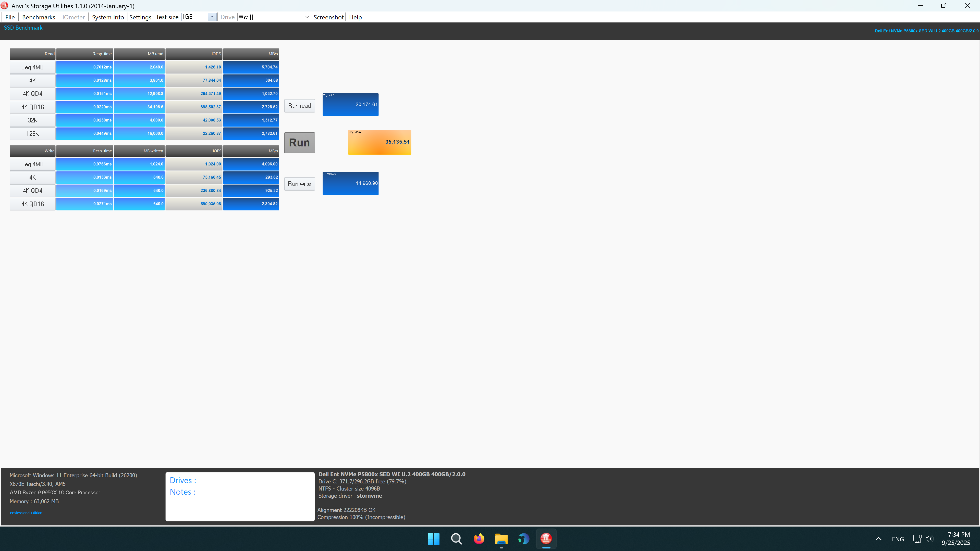Open the Benchmarks menu
The image size is (980, 551).
pyautogui.click(x=39, y=17)
